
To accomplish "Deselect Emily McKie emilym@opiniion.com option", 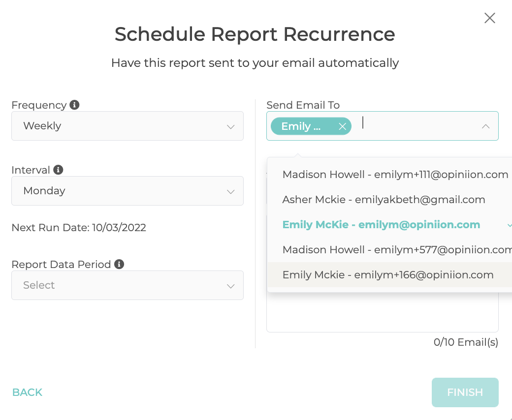I will (x=390, y=225).
